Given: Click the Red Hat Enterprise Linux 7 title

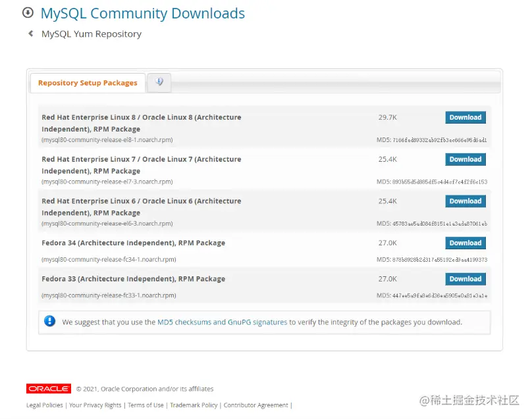Looking at the screenshot, I should (142, 165).
